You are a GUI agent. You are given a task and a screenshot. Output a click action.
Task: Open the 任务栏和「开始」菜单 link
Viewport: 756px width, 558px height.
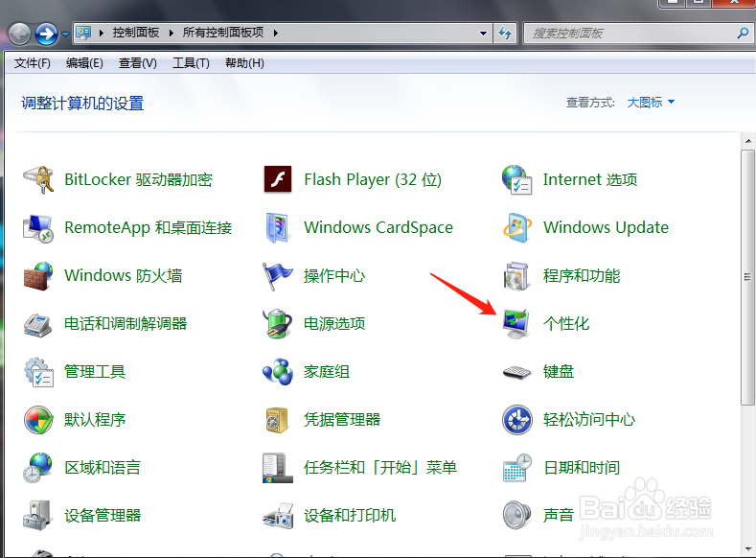pyautogui.click(x=380, y=467)
